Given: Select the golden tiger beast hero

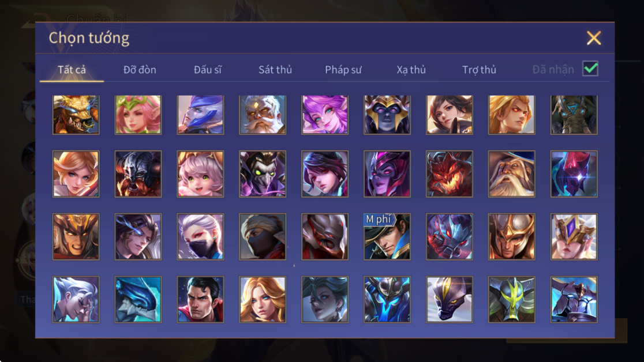Looking at the screenshot, I should tap(76, 115).
